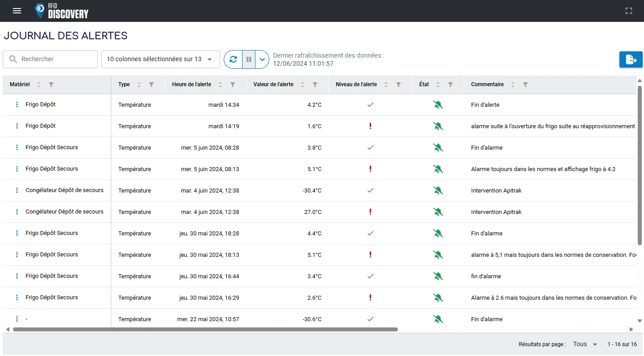644x356 pixels.
Task: Open refresh interval dropdown chevron
Action: point(262,59)
